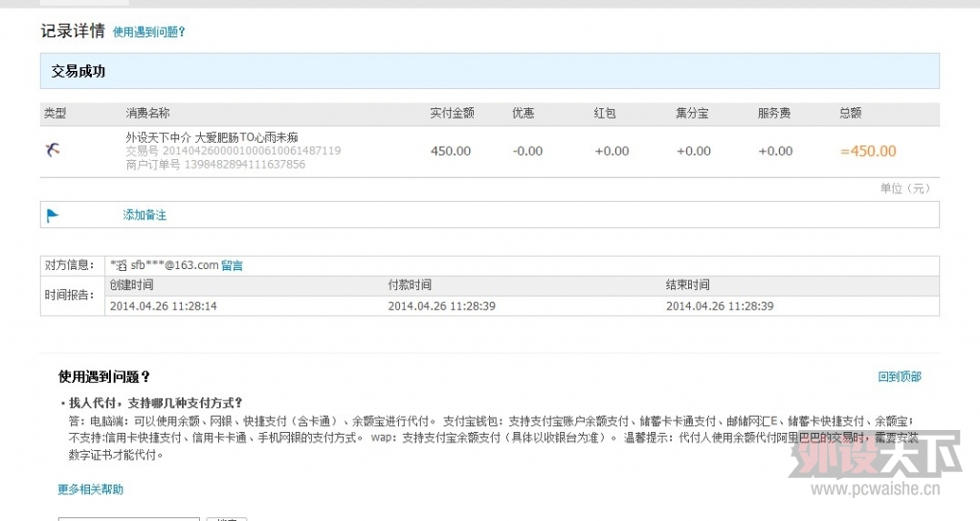
Task: Click the 服务费 column header
Action: click(774, 113)
